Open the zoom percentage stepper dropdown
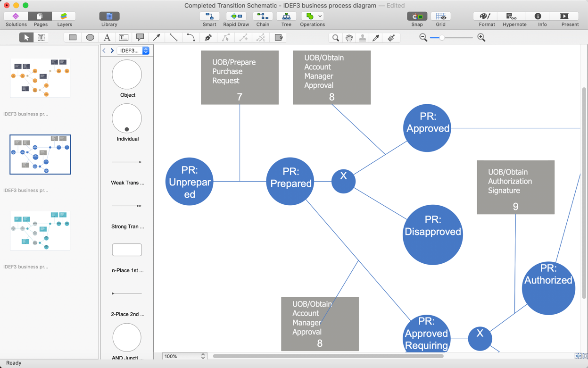 [x=203, y=356]
